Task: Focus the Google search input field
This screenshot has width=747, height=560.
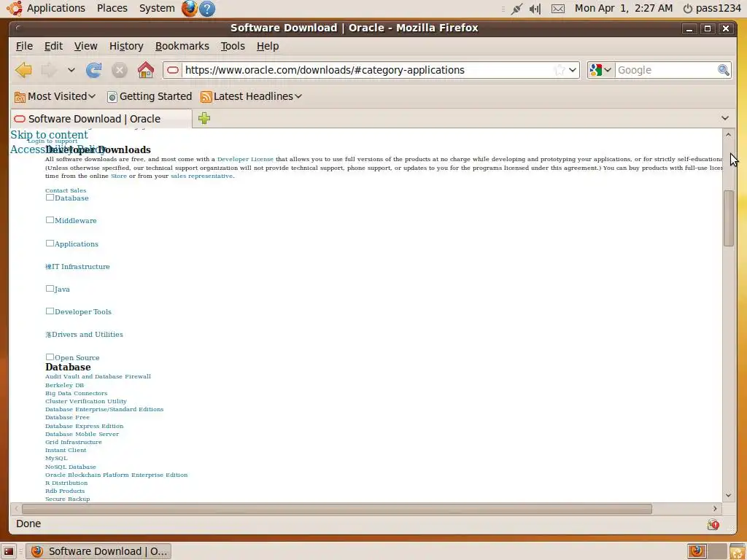Action: click(x=665, y=70)
